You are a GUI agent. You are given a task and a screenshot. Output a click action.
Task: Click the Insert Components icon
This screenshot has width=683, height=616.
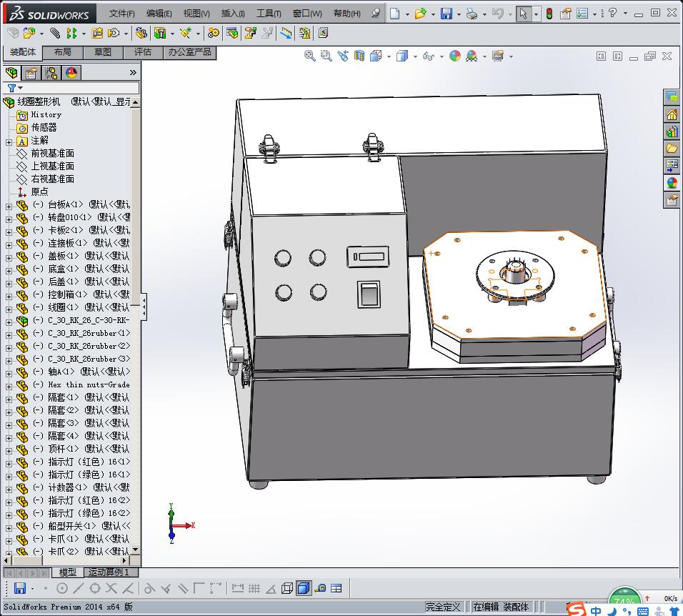(x=29, y=33)
